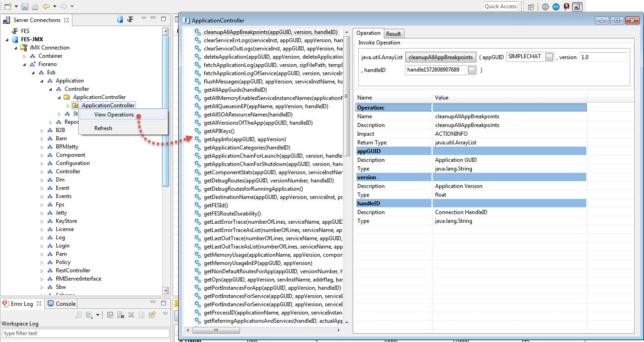Open the Server Connections view menu arrow
The image size is (644, 342).
144,19
